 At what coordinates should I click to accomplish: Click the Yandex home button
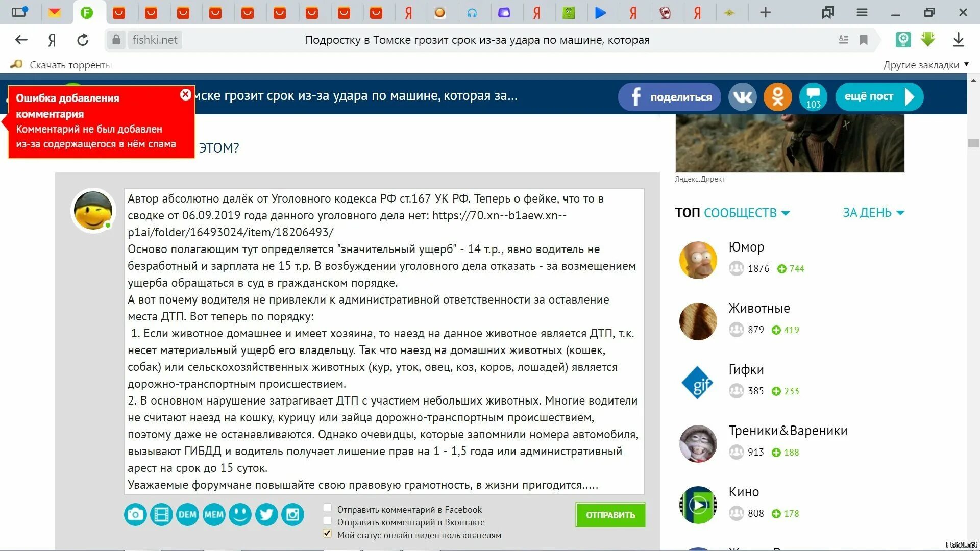[x=52, y=40]
